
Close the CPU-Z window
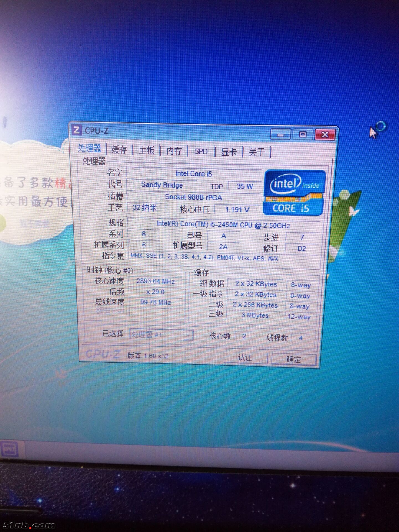click(325, 135)
